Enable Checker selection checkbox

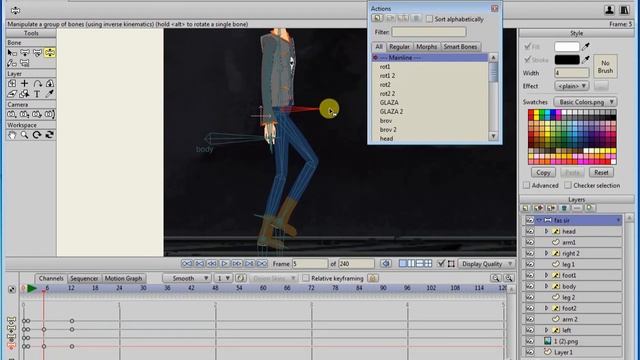568,185
